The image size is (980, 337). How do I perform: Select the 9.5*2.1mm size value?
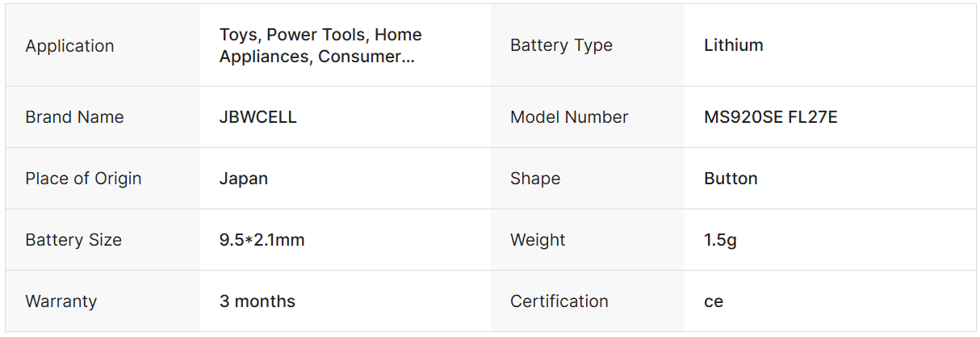tap(262, 240)
